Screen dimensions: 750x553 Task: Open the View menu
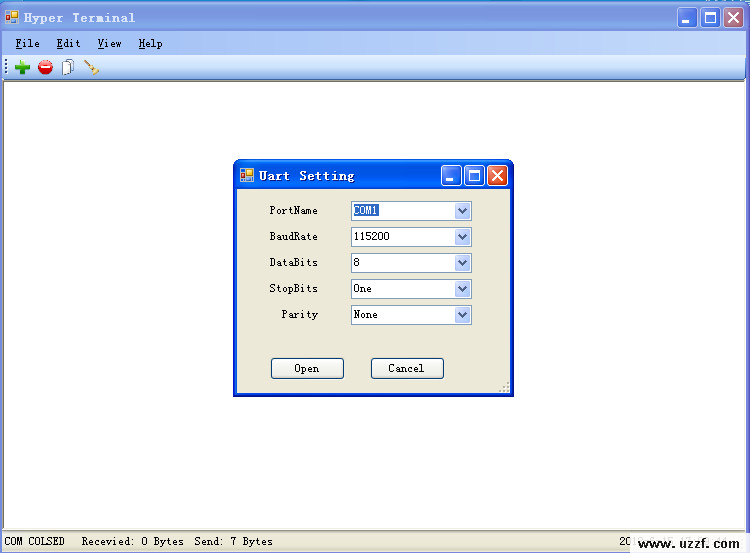click(x=110, y=44)
